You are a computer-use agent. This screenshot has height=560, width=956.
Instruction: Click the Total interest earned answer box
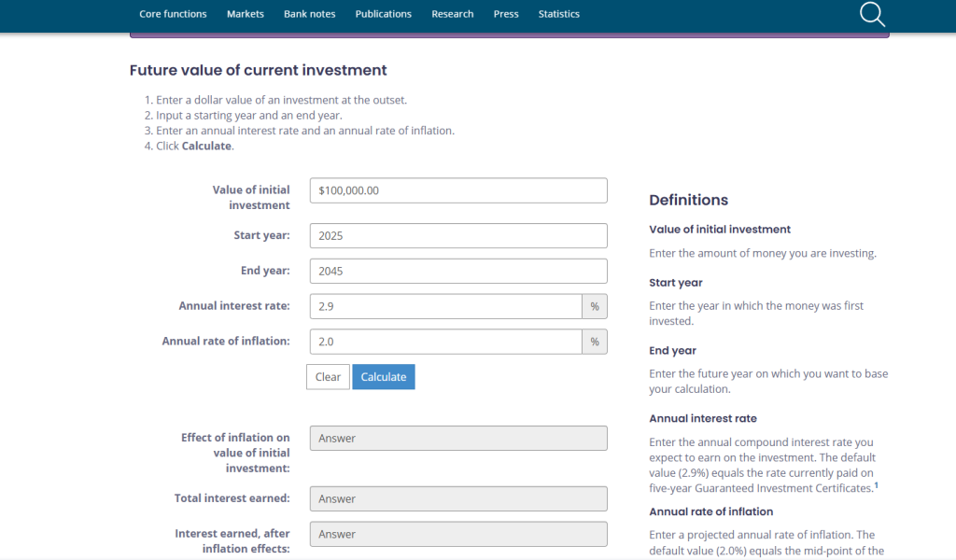457,498
